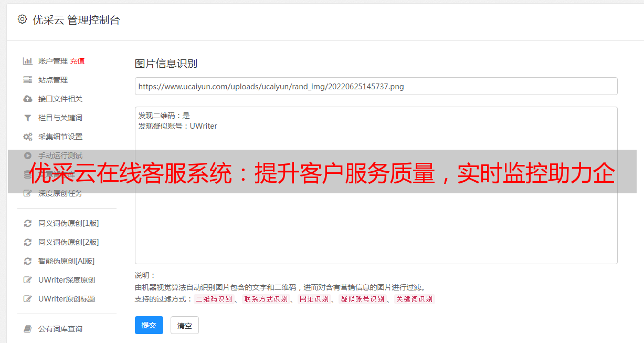Click the 疑似账号识别 tag
This screenshot has width=644, height=343.
362,299
